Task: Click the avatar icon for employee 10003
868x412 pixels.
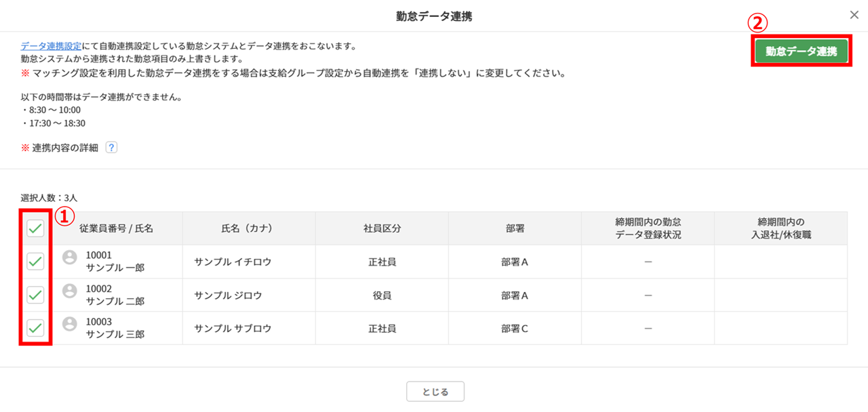Action: point(69,324)
